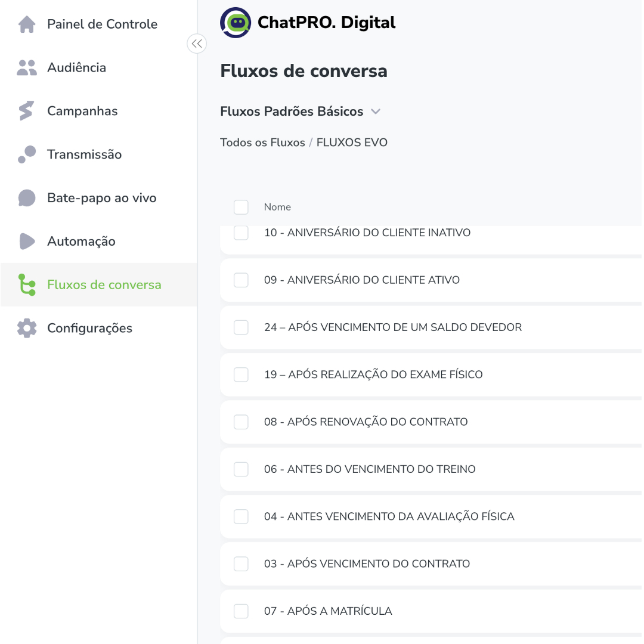
Task: Open Painel de Controle home icon
Action: (27, 24)
